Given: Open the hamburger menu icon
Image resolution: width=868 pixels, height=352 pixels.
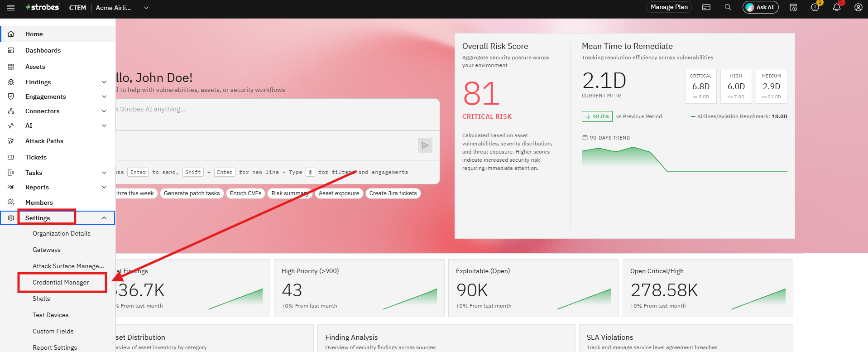Looking at the screenshot, I should (x=11, y=7).
